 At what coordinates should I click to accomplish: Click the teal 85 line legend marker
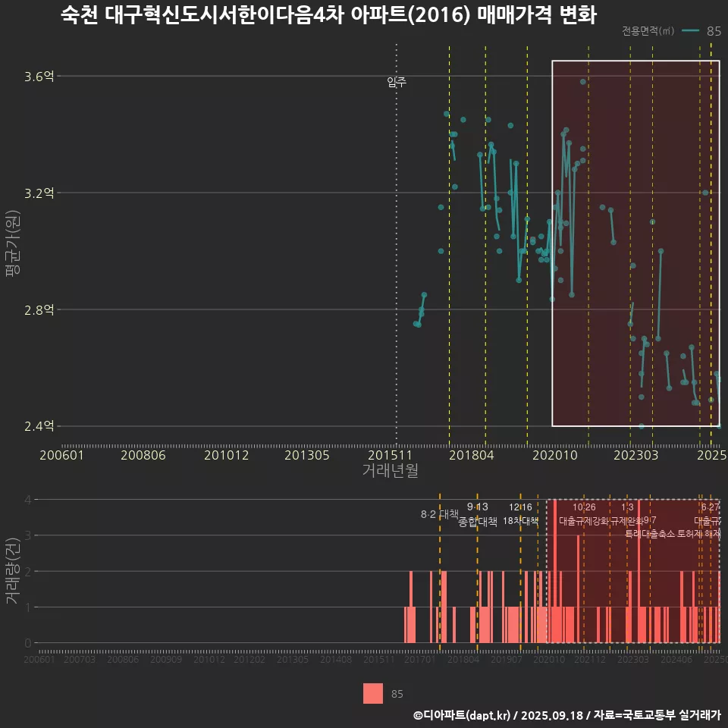tap(690, 30)
